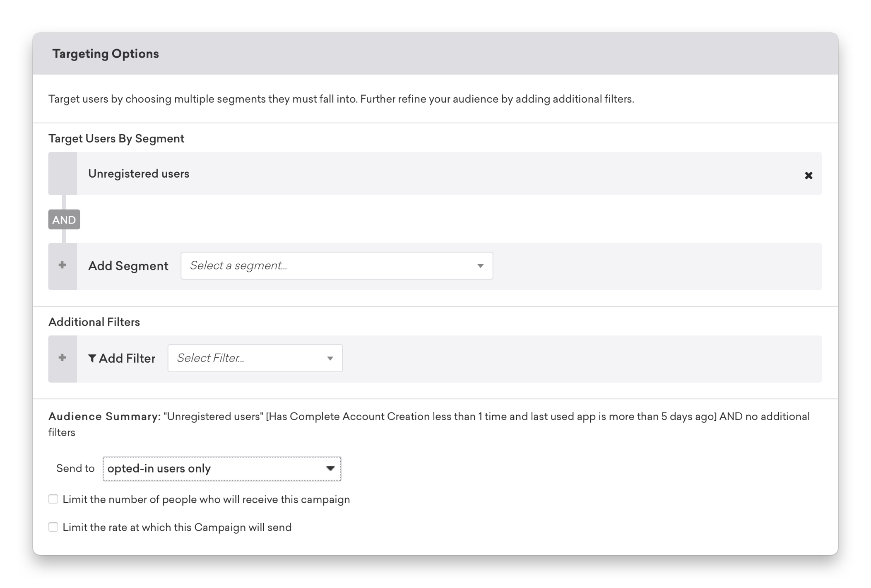Open the Select a segment dropdown

[x=337, y=265]
